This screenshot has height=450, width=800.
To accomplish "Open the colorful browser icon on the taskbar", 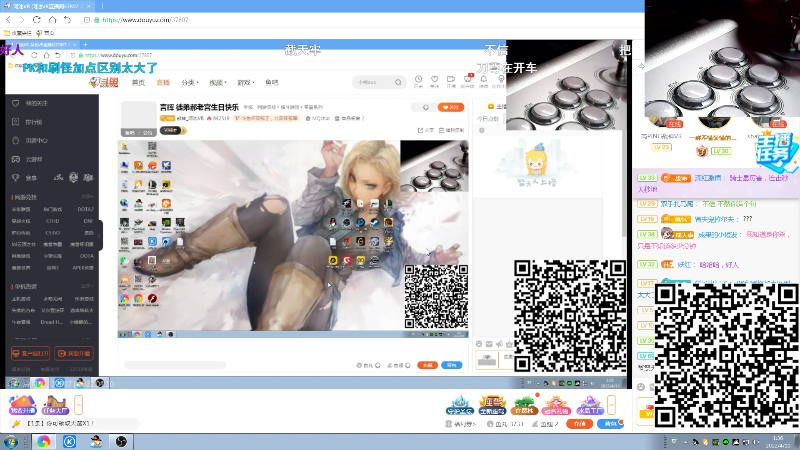I will (x=43, y=442).
